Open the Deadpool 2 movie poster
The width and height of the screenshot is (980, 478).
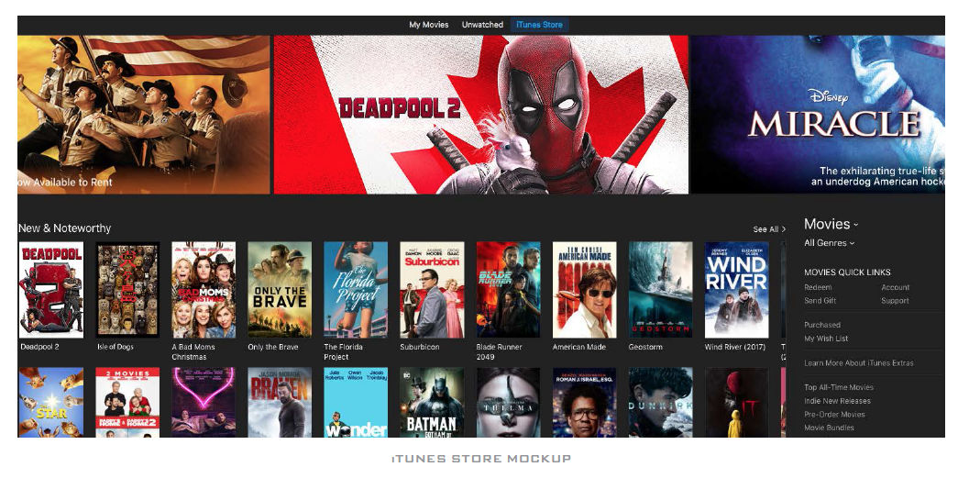click(51, 290)
